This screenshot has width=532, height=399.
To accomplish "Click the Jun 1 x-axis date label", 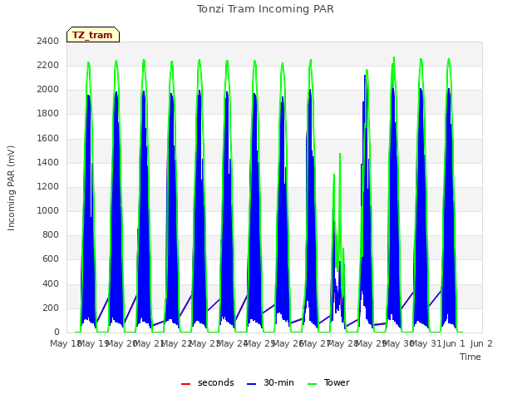I will (x=454, y=343).
